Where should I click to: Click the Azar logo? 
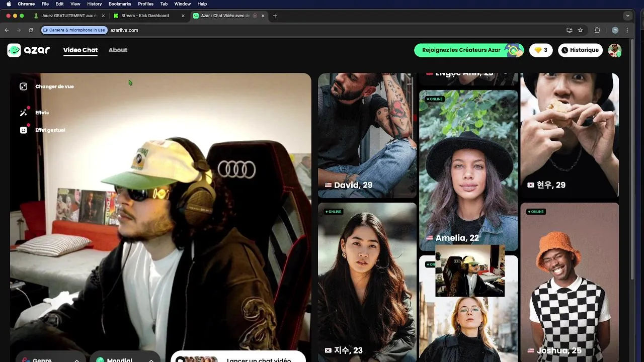tap(29, 50)
